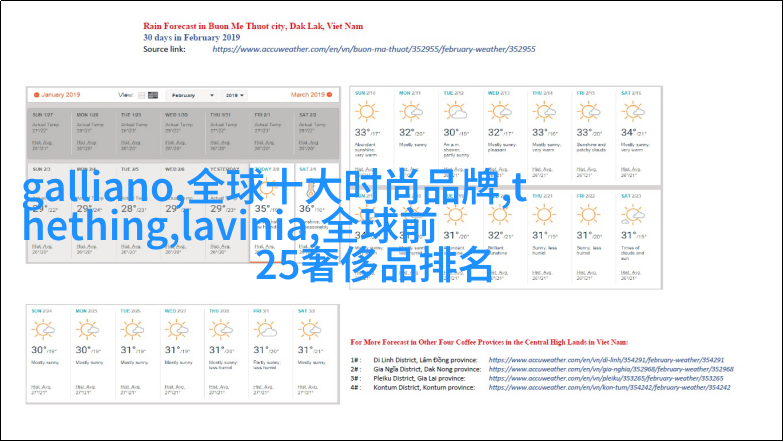Image resolution: width=784 pixels, height=442 pixels.
Task: Select the SUN 1/27 day header
Action: point(42,115)
